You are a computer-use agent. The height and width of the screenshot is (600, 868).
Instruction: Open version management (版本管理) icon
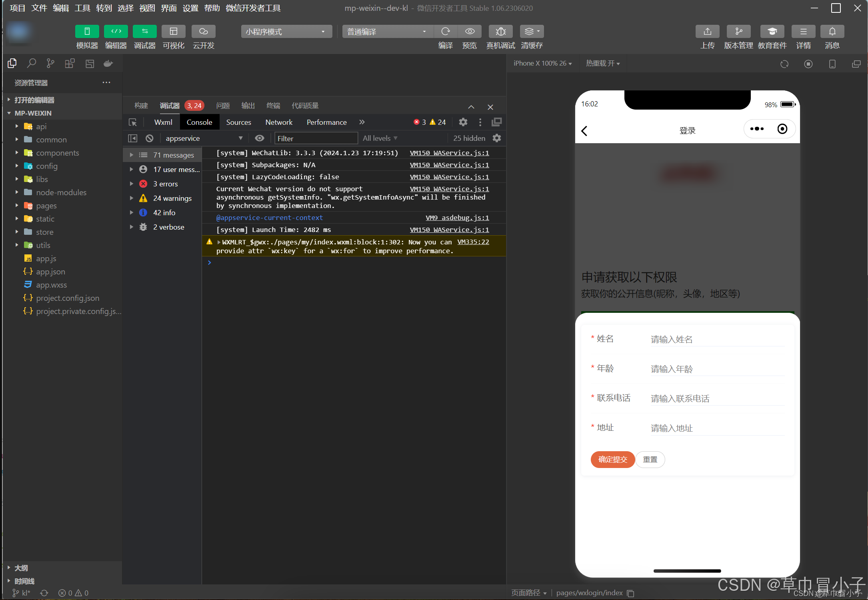pos(738,32)
